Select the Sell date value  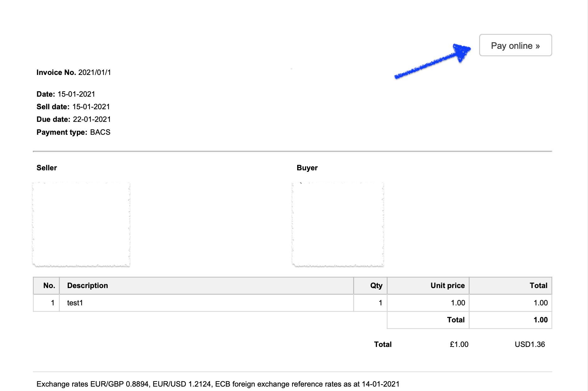click(91, 106)
